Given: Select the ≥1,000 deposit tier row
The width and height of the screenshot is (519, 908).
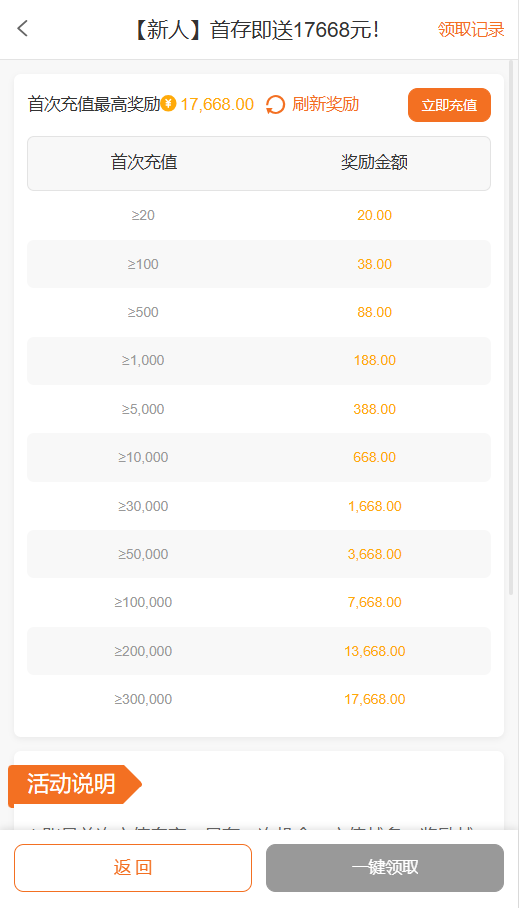Looking at the screenshot, I should click(259, 361).
